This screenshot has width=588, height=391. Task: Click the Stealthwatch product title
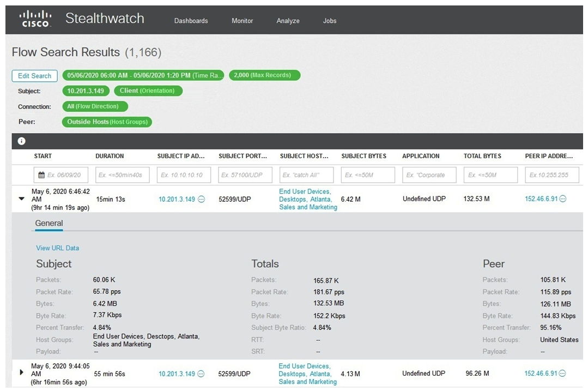[105, 19]
